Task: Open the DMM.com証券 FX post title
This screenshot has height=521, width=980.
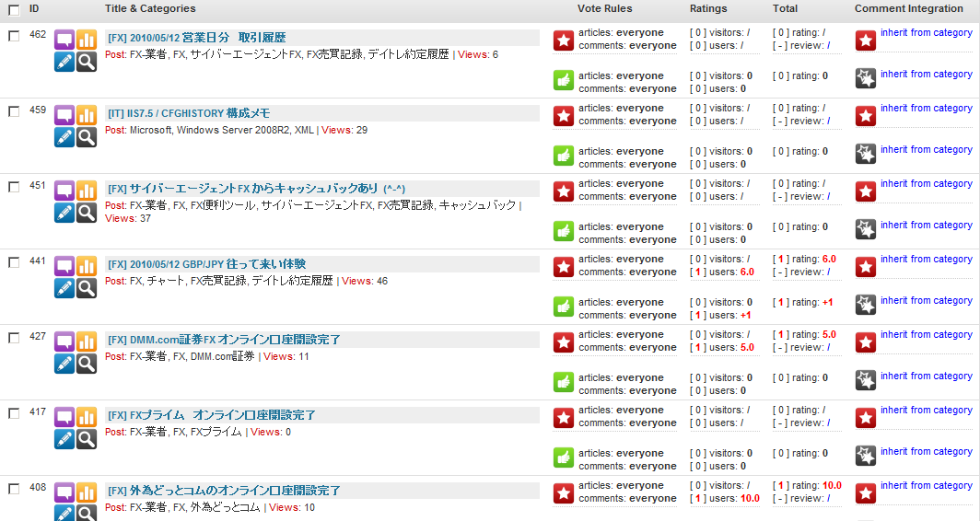Action: 225,340
